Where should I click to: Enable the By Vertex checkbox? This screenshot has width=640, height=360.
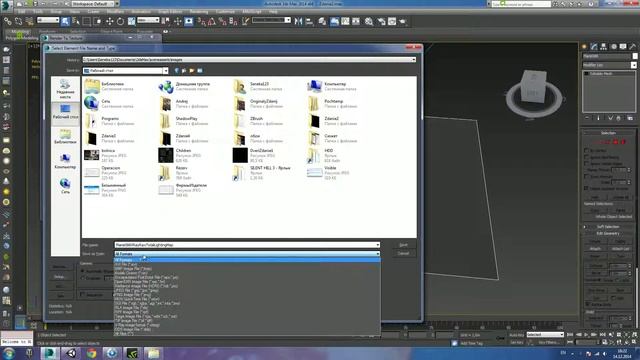point(587,151)
